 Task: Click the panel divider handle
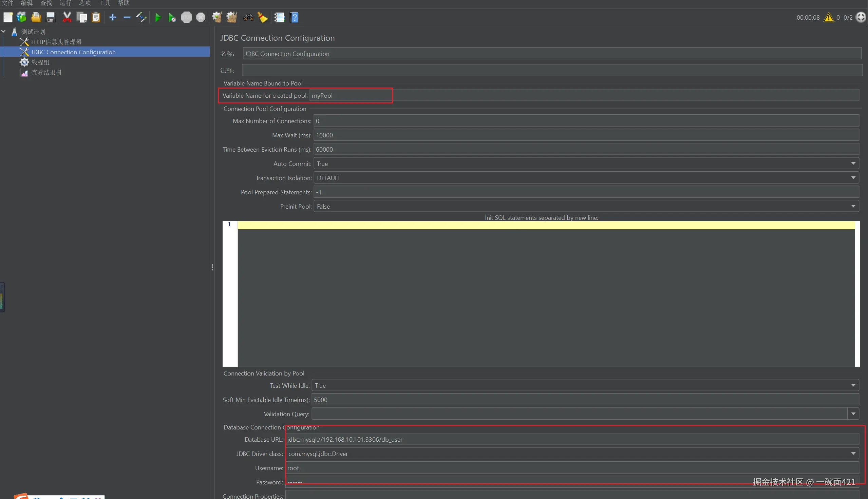(212, 267)
